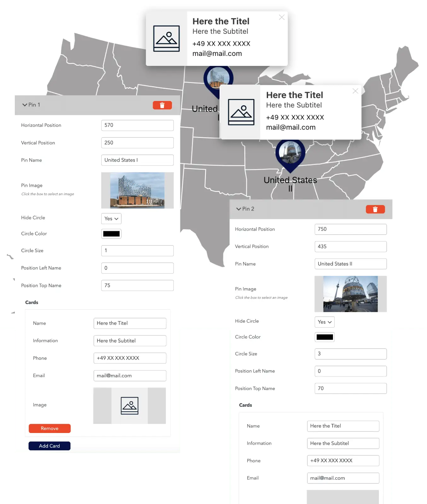Edit the Pin Name field United States I
This screenshot has width=427, height=504.
(x=137, y=160)
